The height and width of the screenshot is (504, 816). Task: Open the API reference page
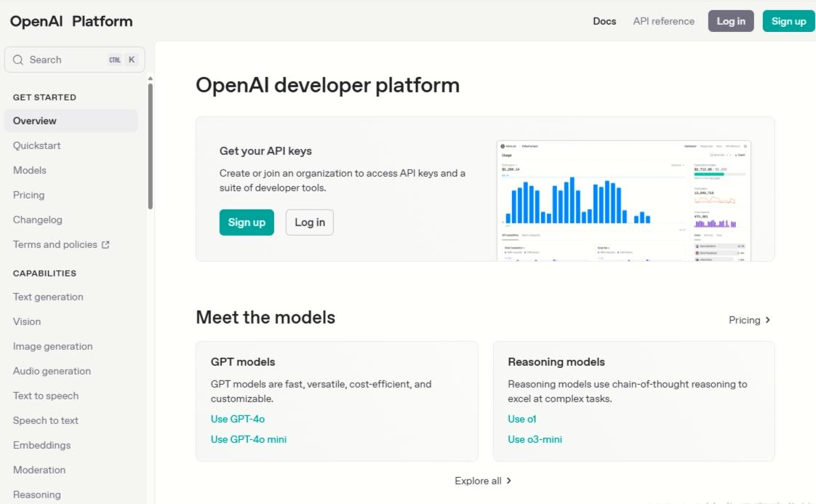pos(663,21)
